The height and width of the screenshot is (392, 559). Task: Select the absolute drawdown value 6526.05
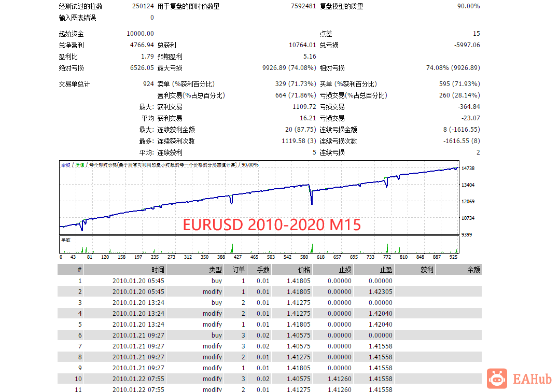pos(142,68)
